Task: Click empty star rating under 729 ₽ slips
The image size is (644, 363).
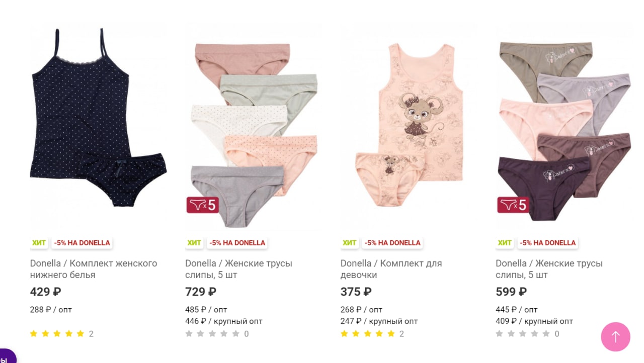Action: 212,333
